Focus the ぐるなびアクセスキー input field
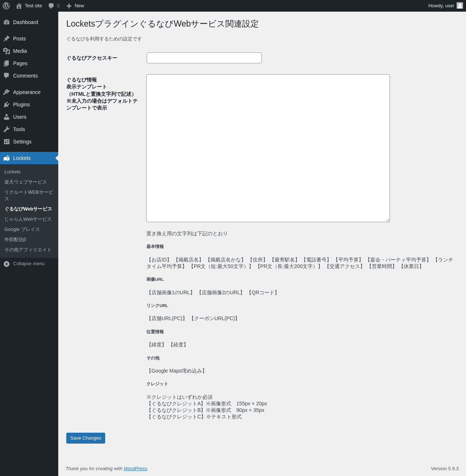The image size is (466, 476). (204, 58)
